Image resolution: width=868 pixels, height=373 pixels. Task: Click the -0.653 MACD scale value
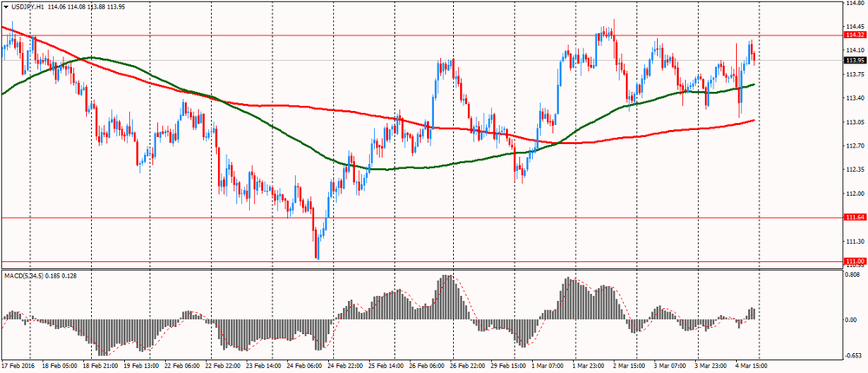853,356
